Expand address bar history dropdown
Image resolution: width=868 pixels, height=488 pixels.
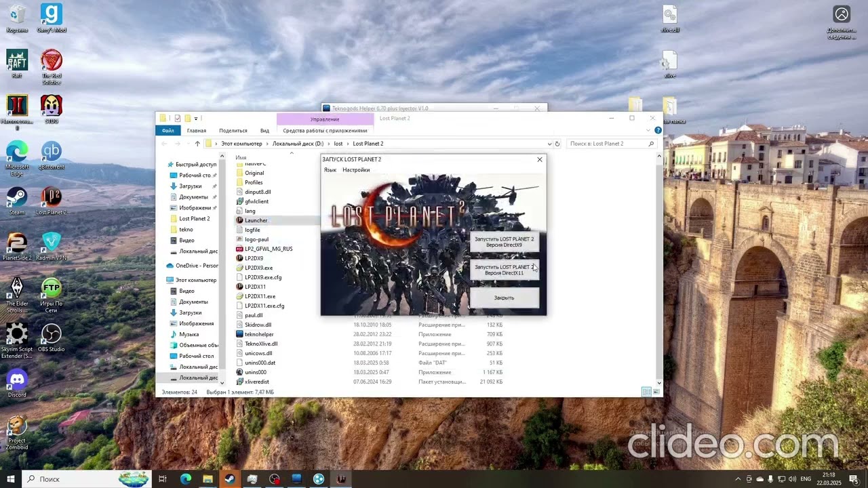549,144
